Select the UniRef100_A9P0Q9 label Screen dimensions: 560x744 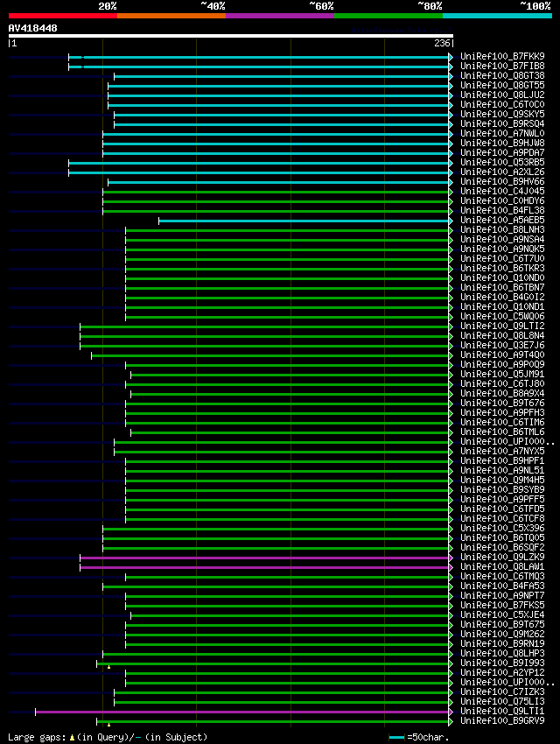(502, 365)
